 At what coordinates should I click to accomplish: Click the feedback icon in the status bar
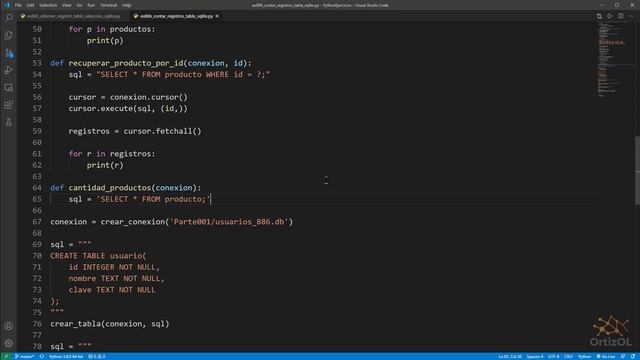623,356
